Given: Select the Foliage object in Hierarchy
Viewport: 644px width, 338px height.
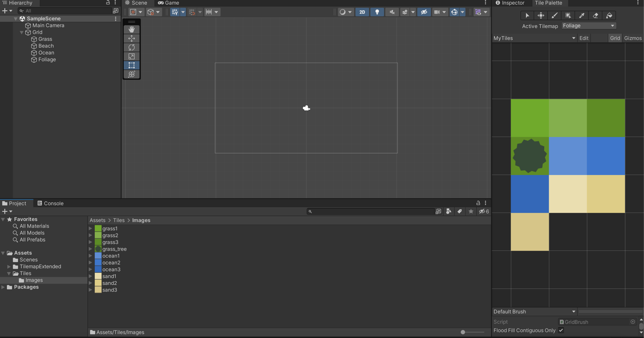Looking at the screenshot, I should tap(47, 60).
